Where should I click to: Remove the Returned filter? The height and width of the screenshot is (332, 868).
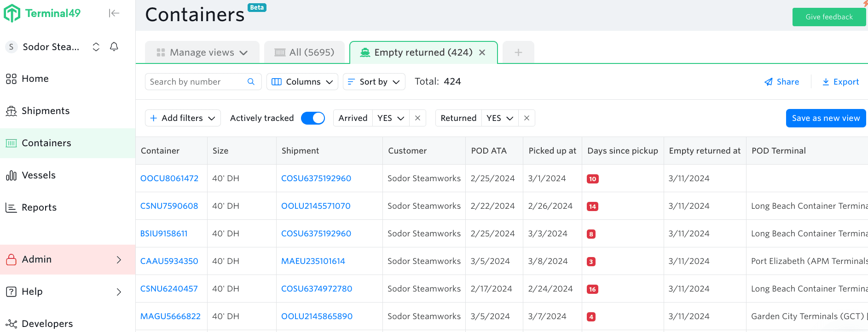tap(527, 118)
